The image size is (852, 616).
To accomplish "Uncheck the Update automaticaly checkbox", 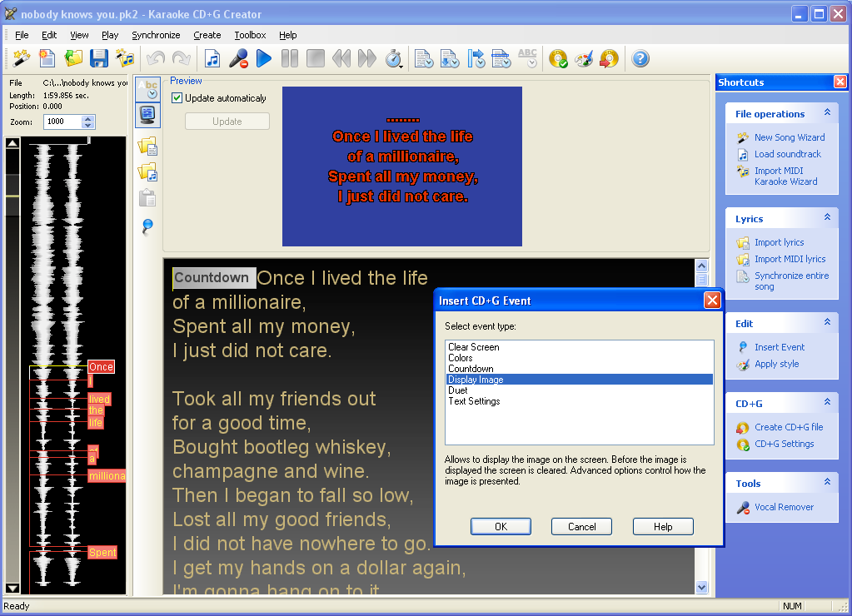I will (177, 98).
